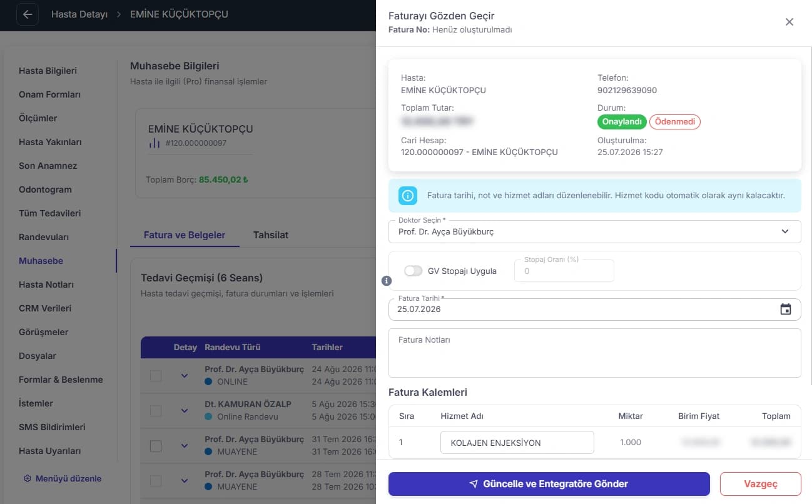The image size is (812, 504).
Task: Click the back arrow button
Action: point(28,14)
